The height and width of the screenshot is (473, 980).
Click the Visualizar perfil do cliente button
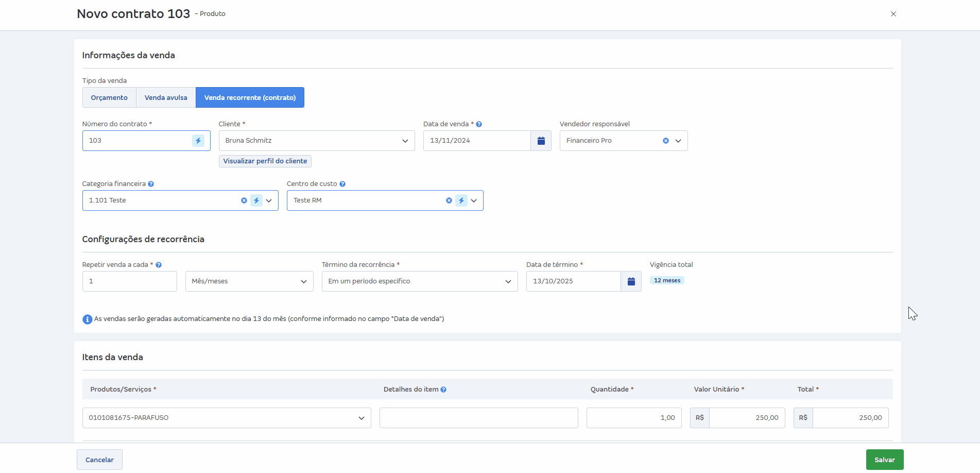[x=265, y=161]
